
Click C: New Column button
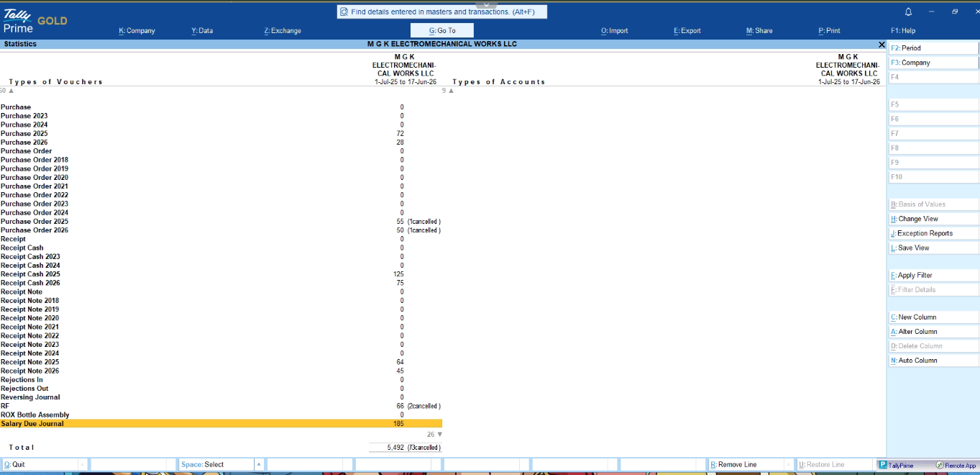click(933, 317)
